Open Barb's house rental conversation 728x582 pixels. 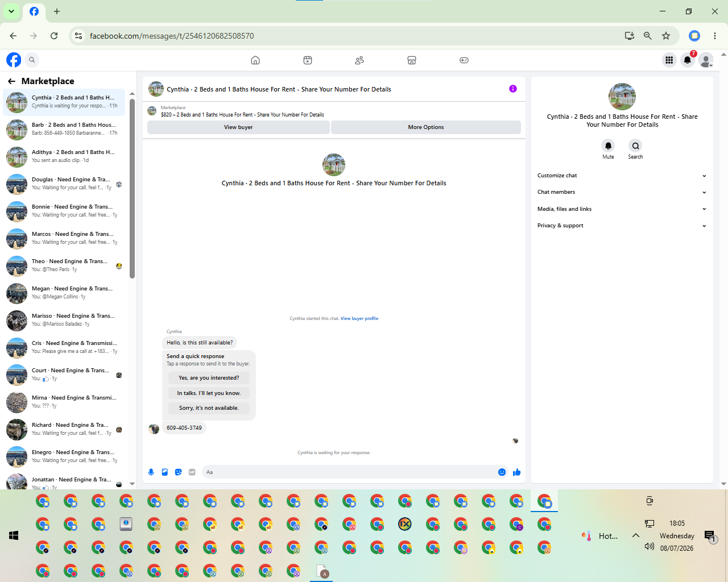[64, 130]
